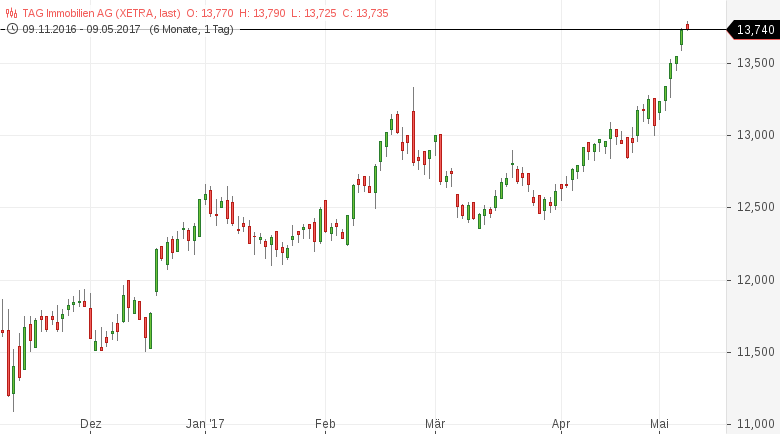This screenshot has height=434, width=780.
Task: Click the Feb month label on time axis
Action: [x=325, y=424]
